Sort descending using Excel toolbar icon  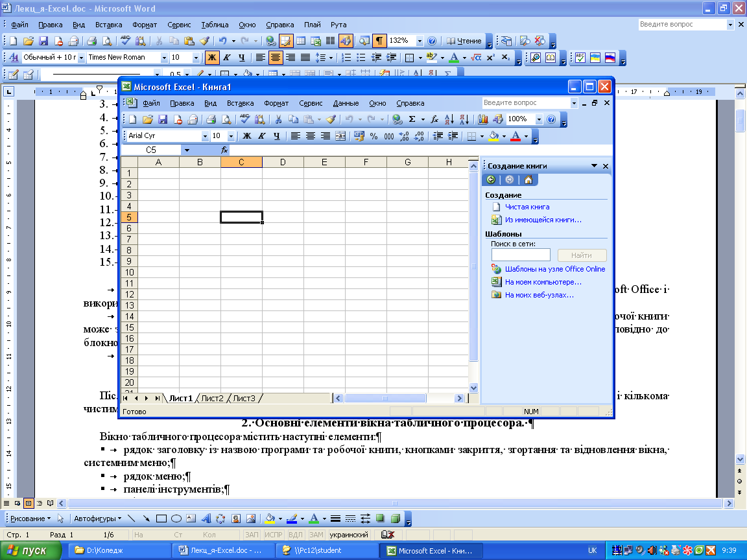[464, 119]
